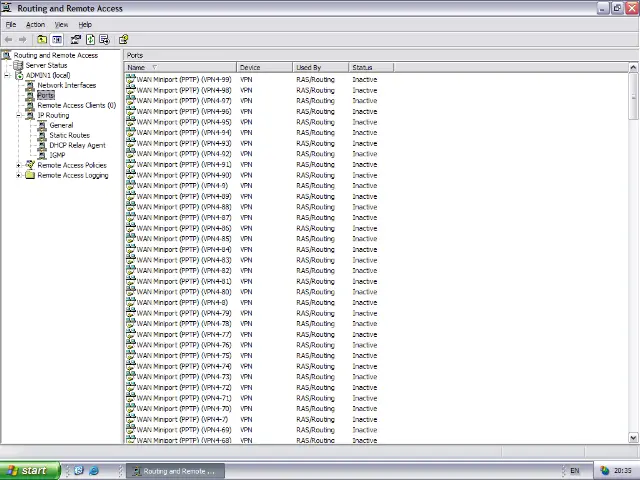This screenshot has width=640, height=480.
Task: Click the Server Status tree icon
Action: (x=18, y=65)
